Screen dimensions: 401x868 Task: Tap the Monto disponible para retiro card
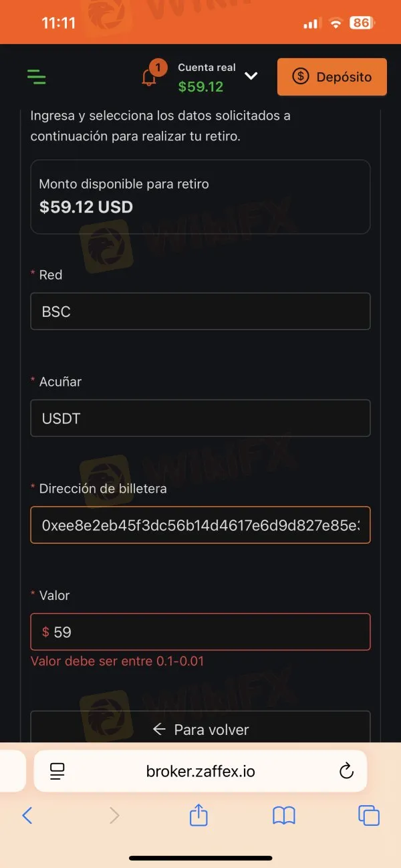pos(200,197)
